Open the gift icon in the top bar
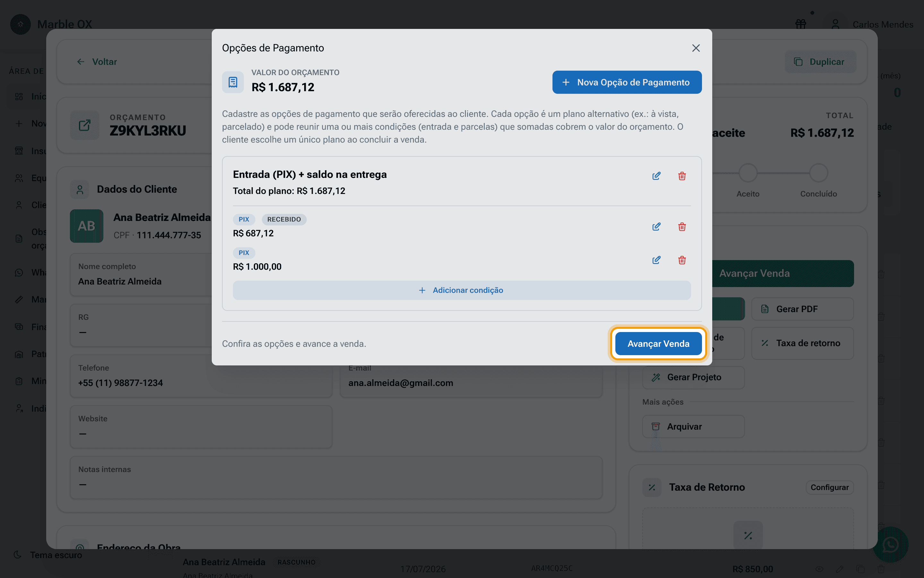 801,24
